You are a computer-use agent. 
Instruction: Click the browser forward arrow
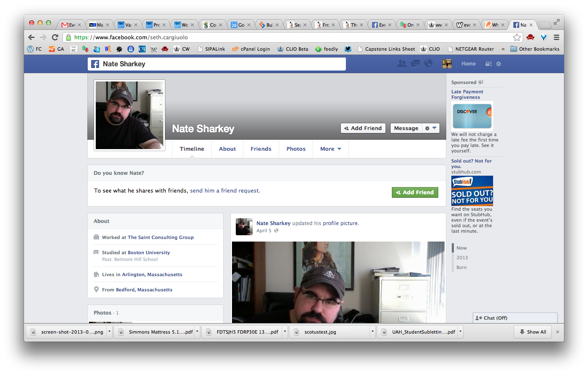pos(43,37)
